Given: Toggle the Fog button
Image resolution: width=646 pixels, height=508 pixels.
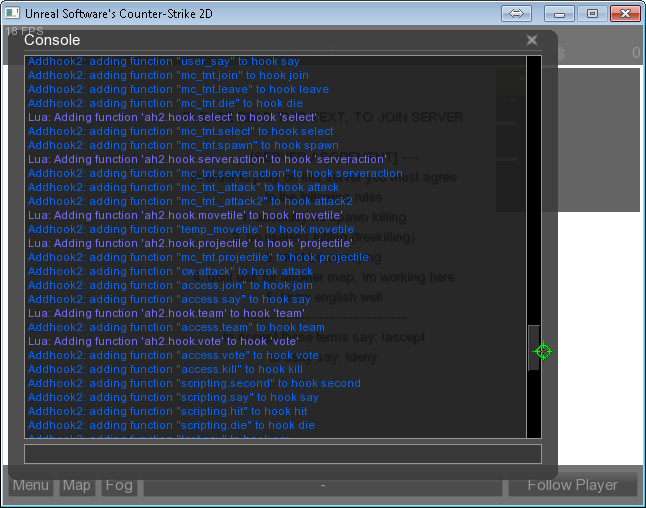Looking at the screenshot, I should coord(119,485).
